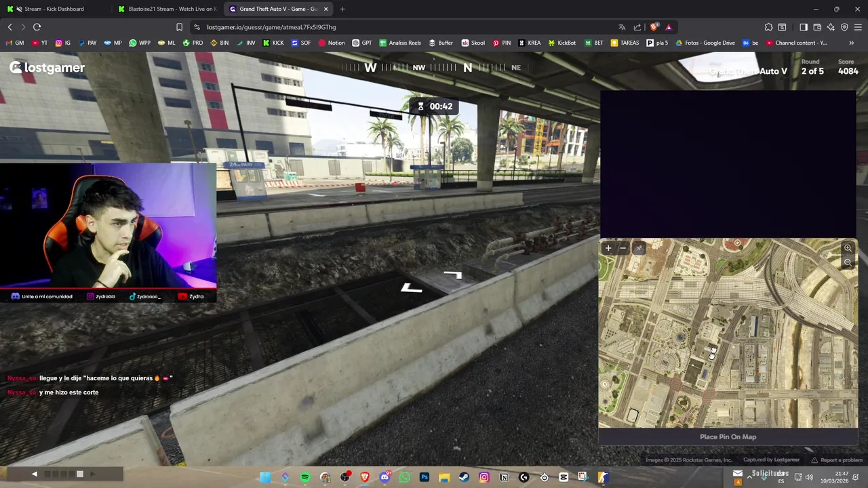
Task: Open File Explorer from the taskbar
Action: pyautogui.click(x=444, y=477)
